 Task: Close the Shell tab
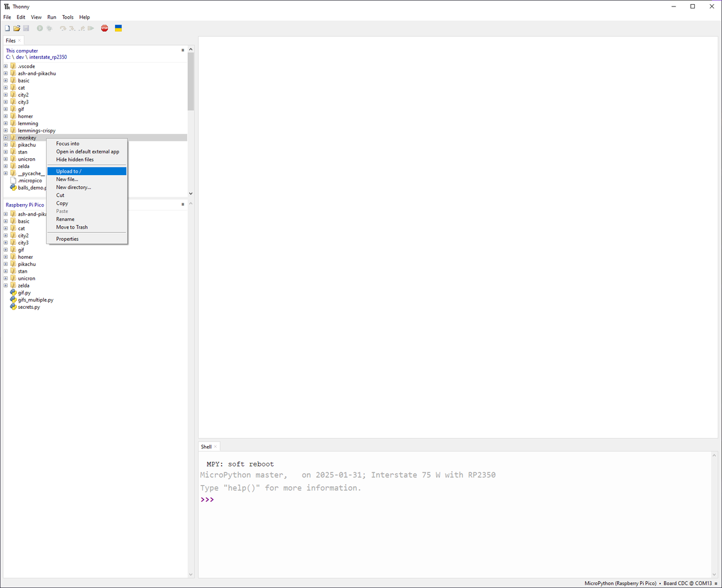(216, 447)
